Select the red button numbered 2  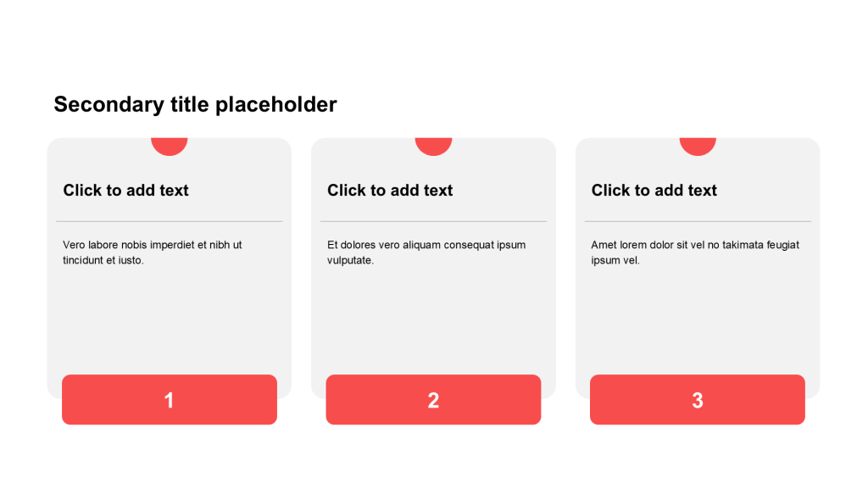pyautogui.click(x=433, y=400)
